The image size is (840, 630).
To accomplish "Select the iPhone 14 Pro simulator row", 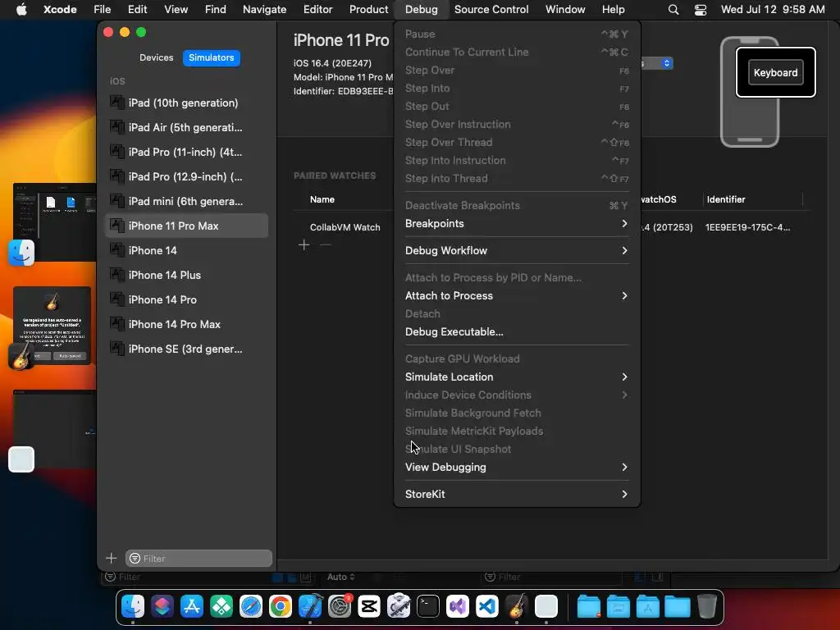I will (x=186, y=299).
